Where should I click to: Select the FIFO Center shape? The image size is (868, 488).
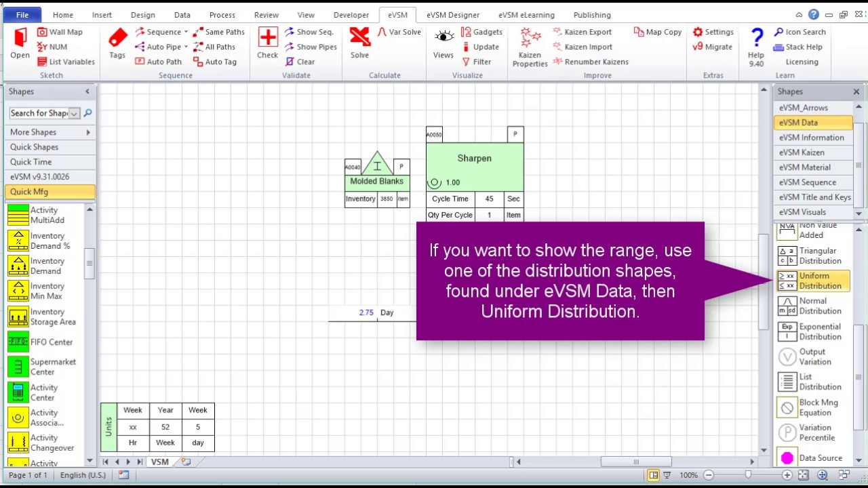click(42, 342)
